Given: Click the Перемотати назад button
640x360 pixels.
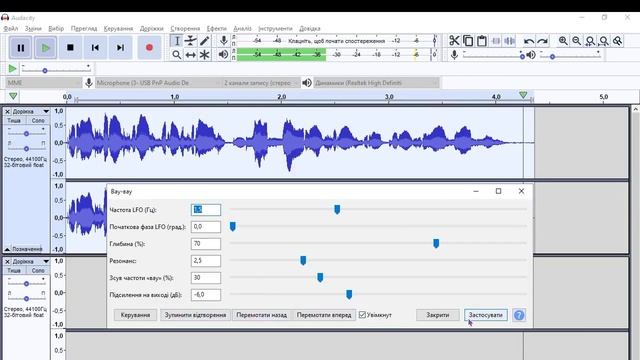Looking at the screenshot, I should 262,315.
